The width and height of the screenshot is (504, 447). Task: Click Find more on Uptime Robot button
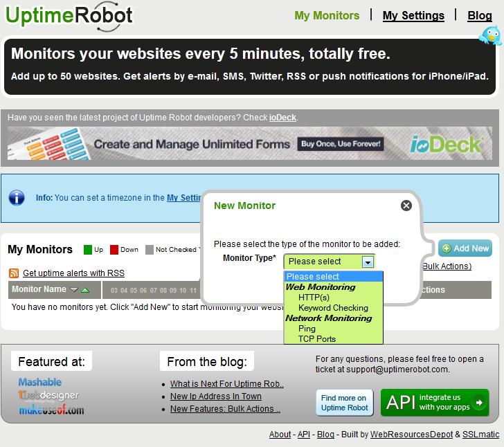(345, 403)
